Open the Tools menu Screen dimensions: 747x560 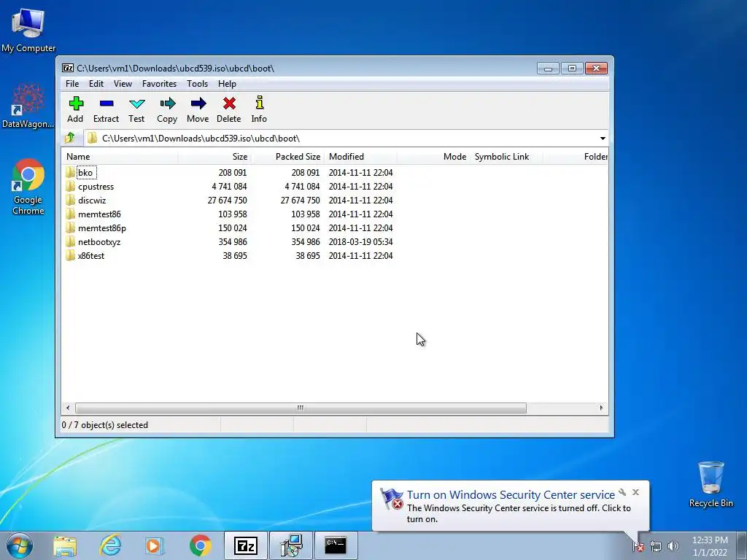pos(197,84)
